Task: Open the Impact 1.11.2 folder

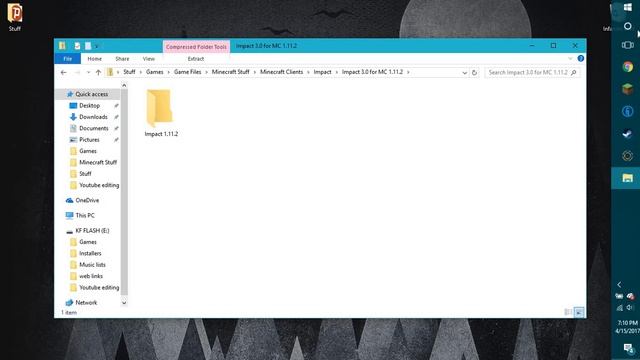Action: [161, 113]
